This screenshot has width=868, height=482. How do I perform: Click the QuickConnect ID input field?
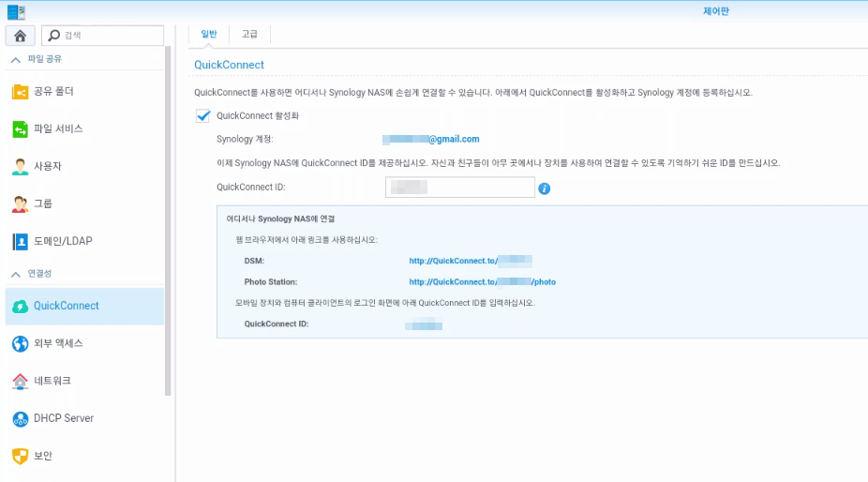460,188
